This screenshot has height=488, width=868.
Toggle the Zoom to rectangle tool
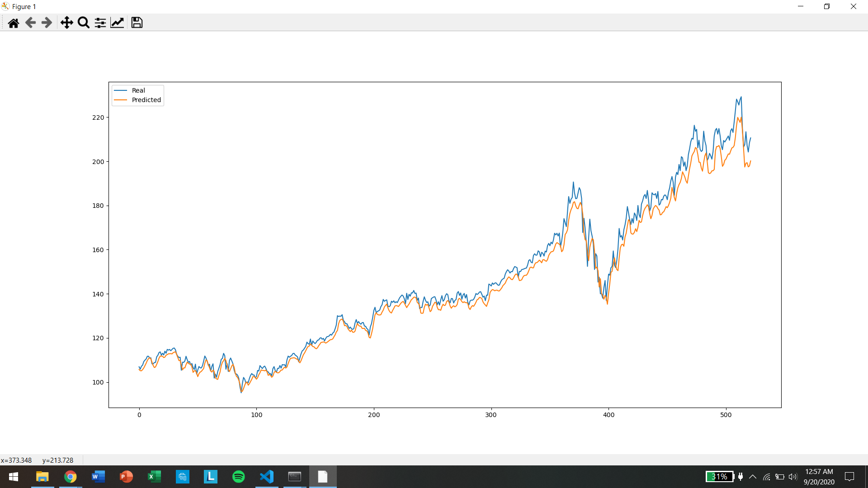(84, 23)
